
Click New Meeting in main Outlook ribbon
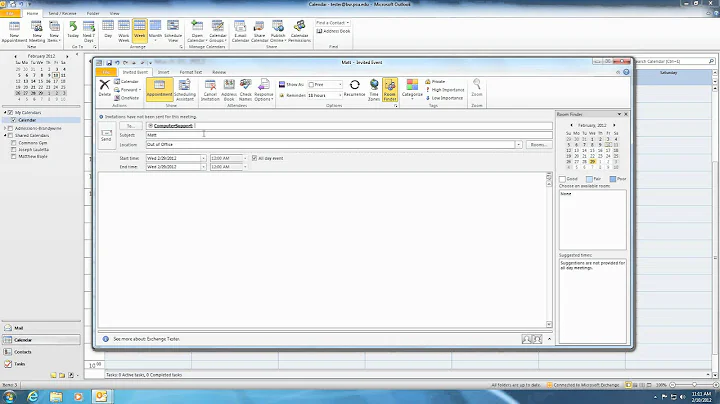37,31
